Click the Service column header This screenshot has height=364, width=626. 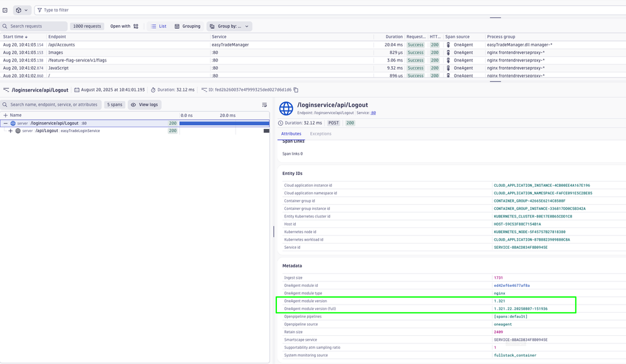[219, 37]
